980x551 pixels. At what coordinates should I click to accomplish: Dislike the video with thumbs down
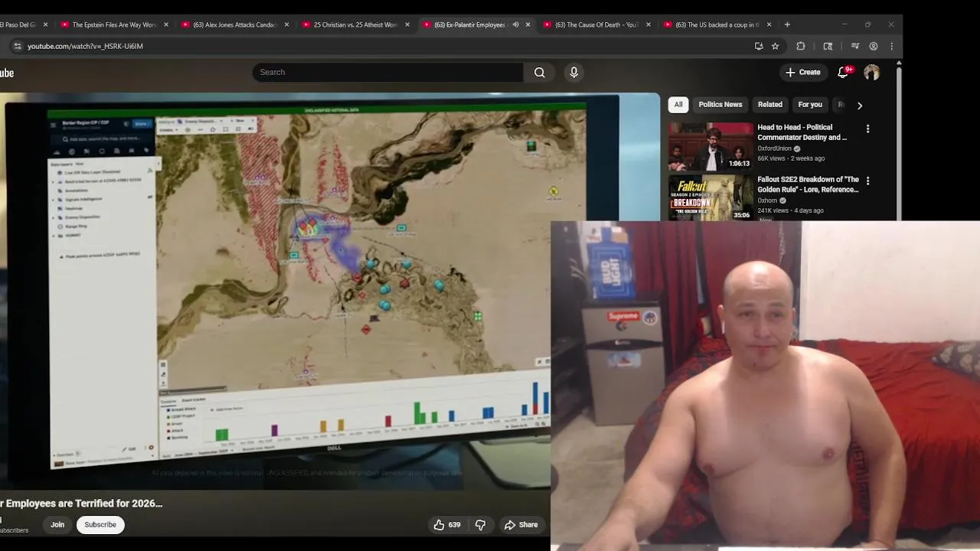pos(481,525)
